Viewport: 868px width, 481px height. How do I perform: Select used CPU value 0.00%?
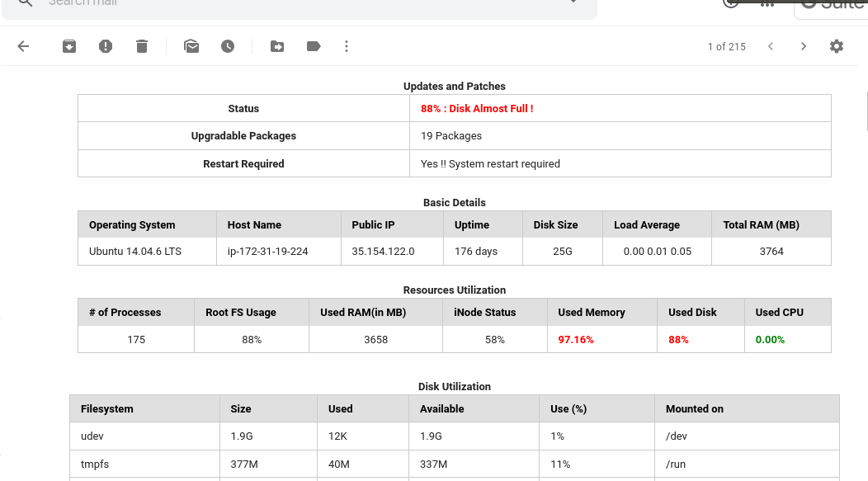[770, 340]
